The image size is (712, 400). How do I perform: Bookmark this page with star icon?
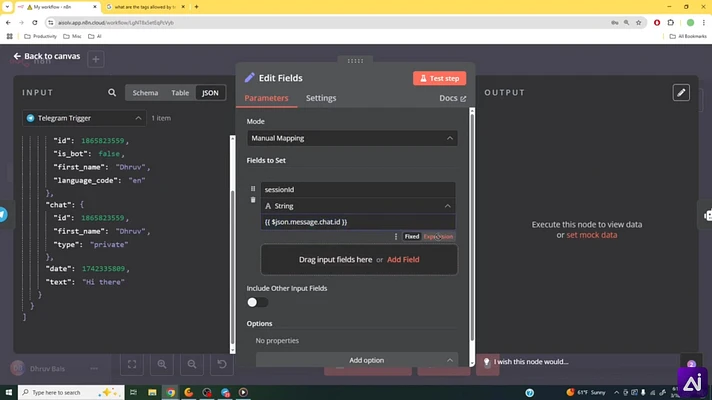[638, 22]
